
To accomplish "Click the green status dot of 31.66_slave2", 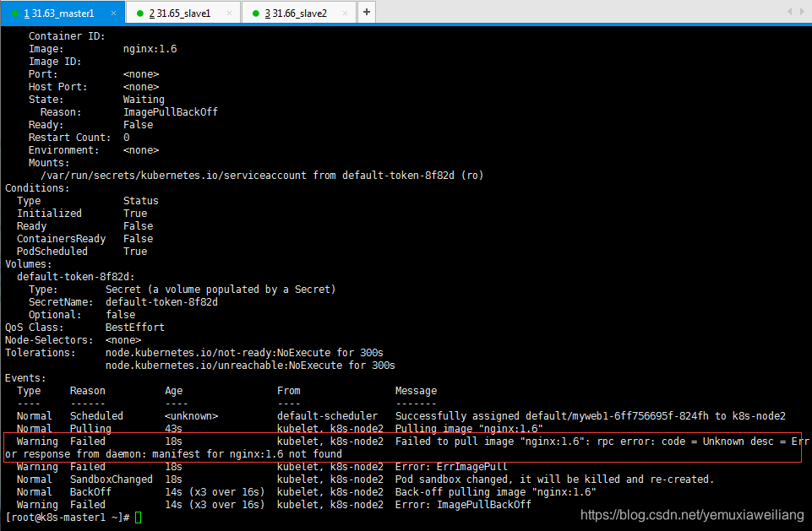I will [x=256, y=14].
